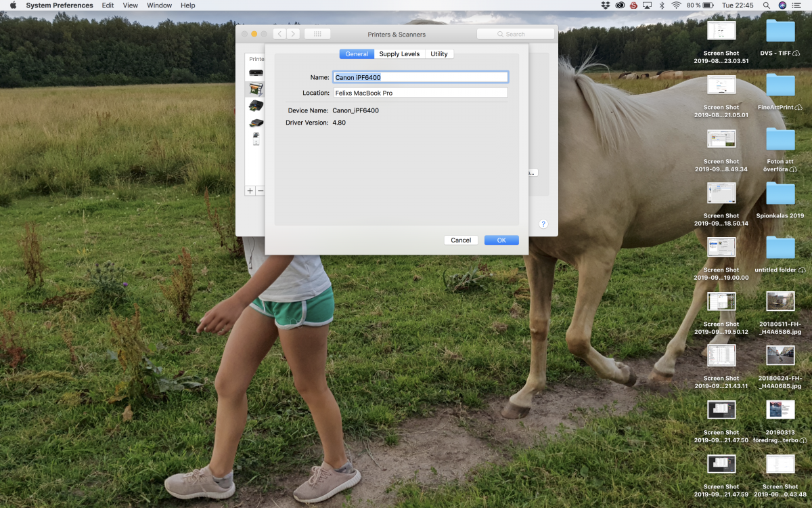812x508 pixels.
Task: Select the first printer in the list
Action: click(256, 72)
